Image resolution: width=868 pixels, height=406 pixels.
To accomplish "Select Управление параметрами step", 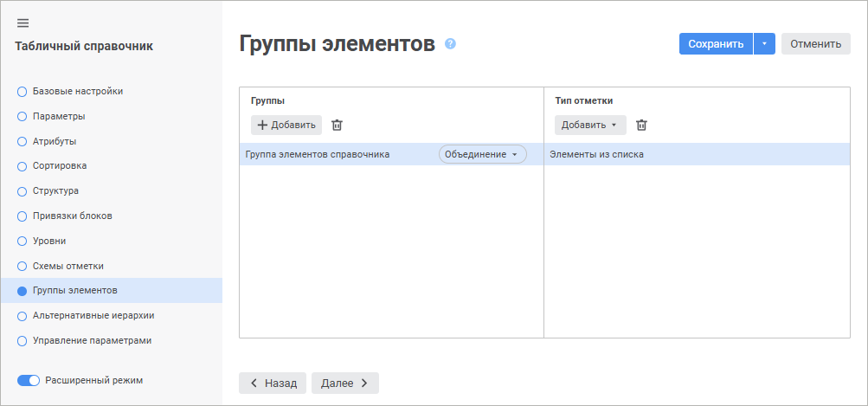I will tap(112, 340).
